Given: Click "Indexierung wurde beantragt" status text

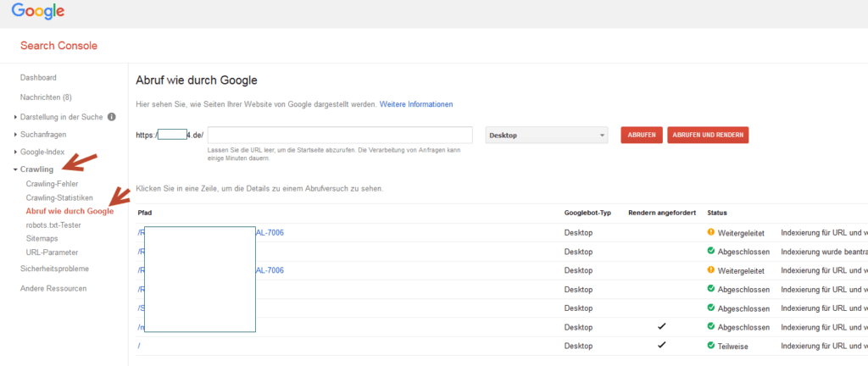Looking at the screenshot, I should click(x=824, y=252).
